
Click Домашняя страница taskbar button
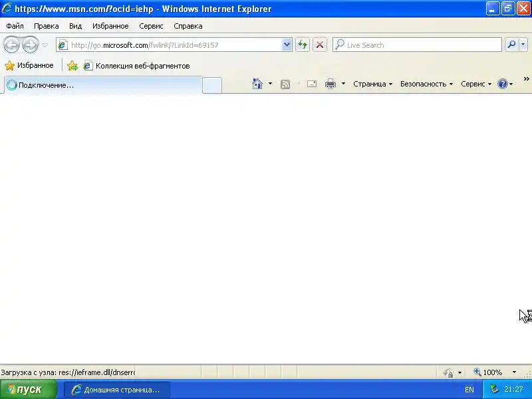117,390
